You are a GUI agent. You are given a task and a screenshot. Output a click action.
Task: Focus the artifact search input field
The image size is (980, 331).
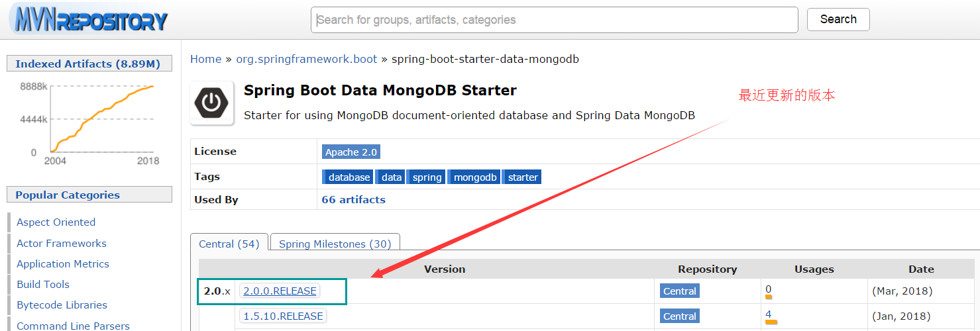[555, 20]
